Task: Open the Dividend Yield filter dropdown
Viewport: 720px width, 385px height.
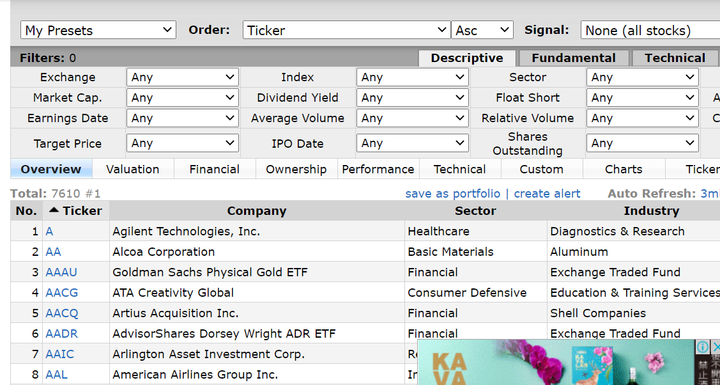Action: click(412, 97)
